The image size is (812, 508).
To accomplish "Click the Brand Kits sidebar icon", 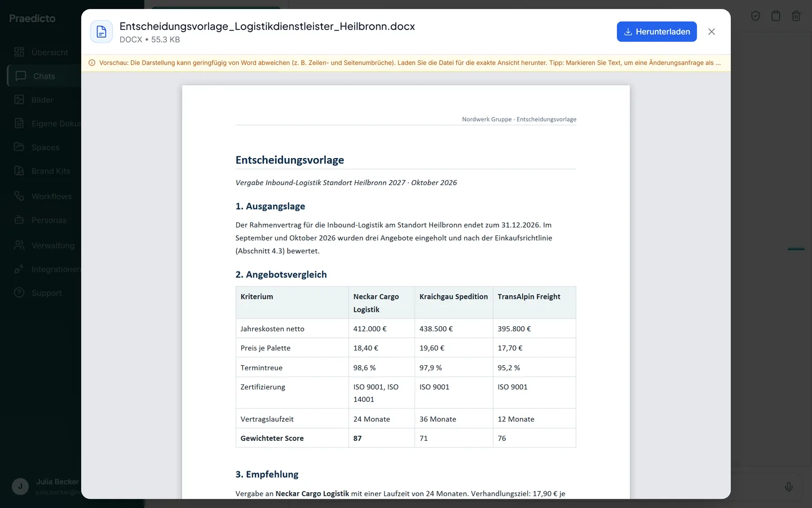I will tap(19, 171).
